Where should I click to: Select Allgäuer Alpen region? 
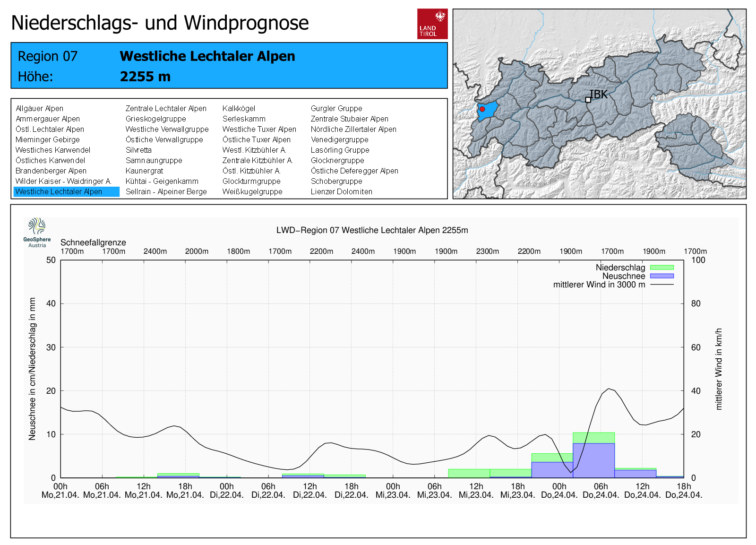(x=39, y=109)
